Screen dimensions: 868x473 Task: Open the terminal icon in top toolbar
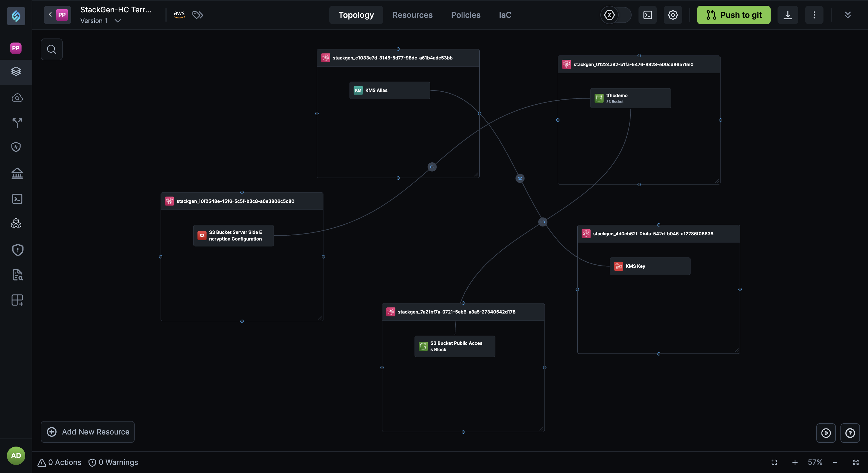tap(647, 15)
